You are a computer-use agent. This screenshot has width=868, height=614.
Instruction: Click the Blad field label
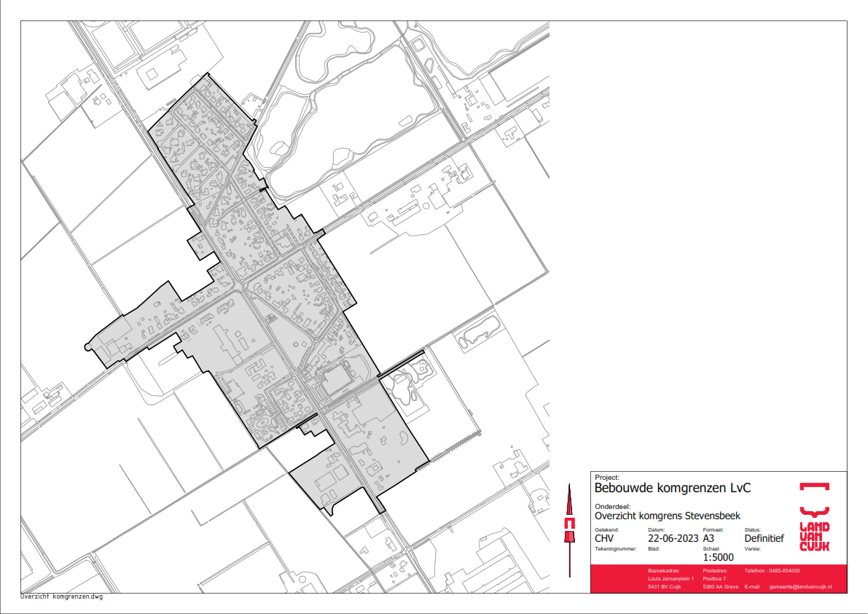[x=653, y=548]
